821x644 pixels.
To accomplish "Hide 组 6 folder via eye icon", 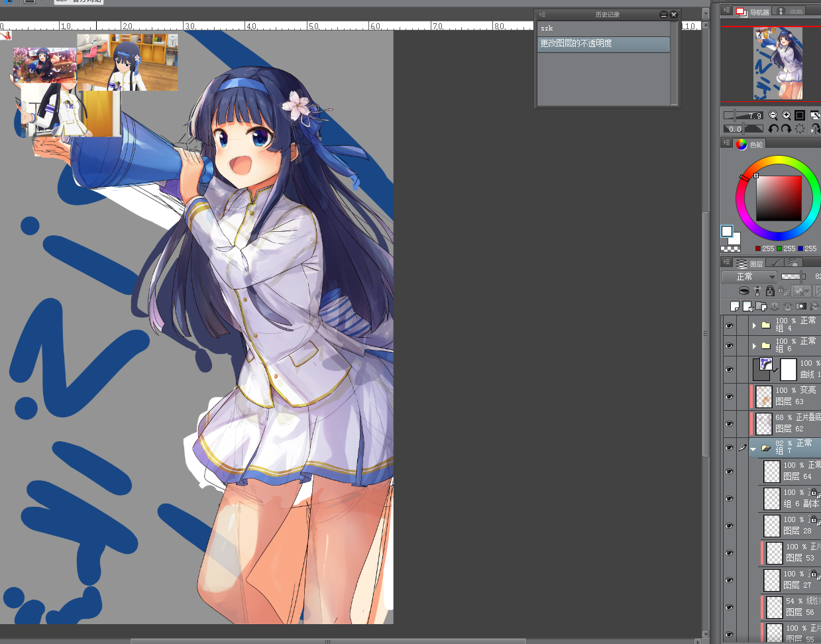I will [x=729, y=345].
